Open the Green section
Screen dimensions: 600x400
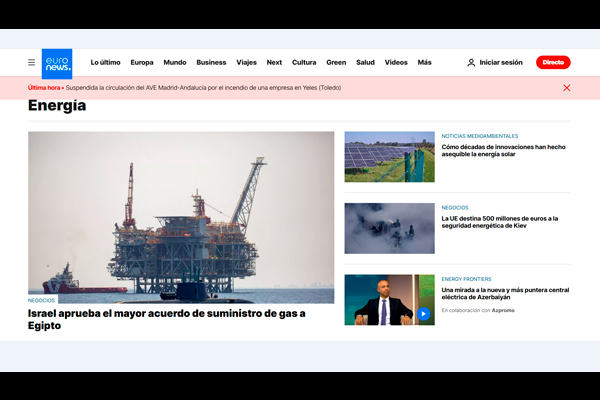pyautogui.click(x=336, y=62)
